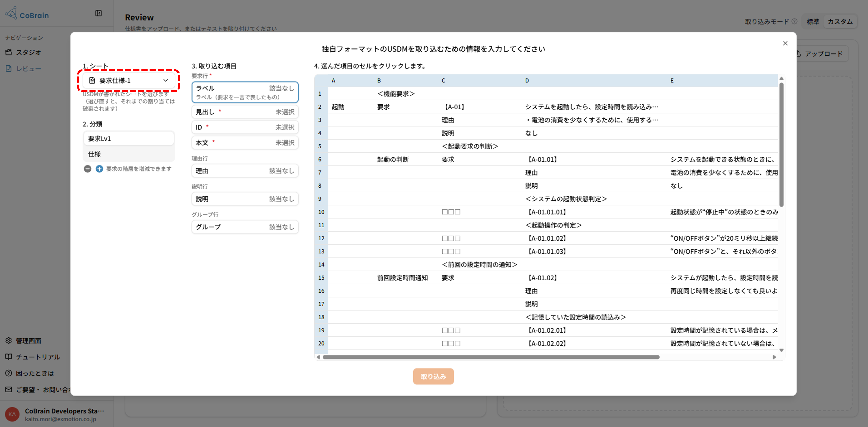Click the KA user avatar
This screenshot has height=427, width=868.
tap(12, 414)
